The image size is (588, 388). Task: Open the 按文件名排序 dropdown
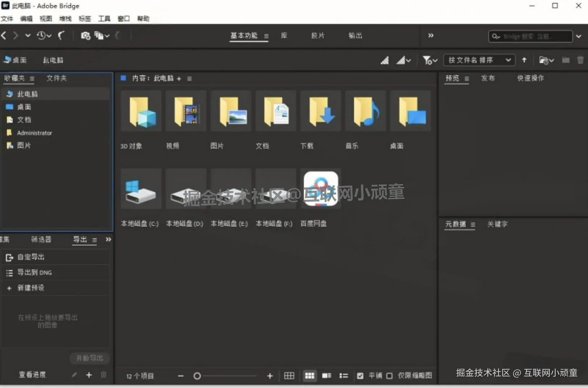tap(479, 60)
